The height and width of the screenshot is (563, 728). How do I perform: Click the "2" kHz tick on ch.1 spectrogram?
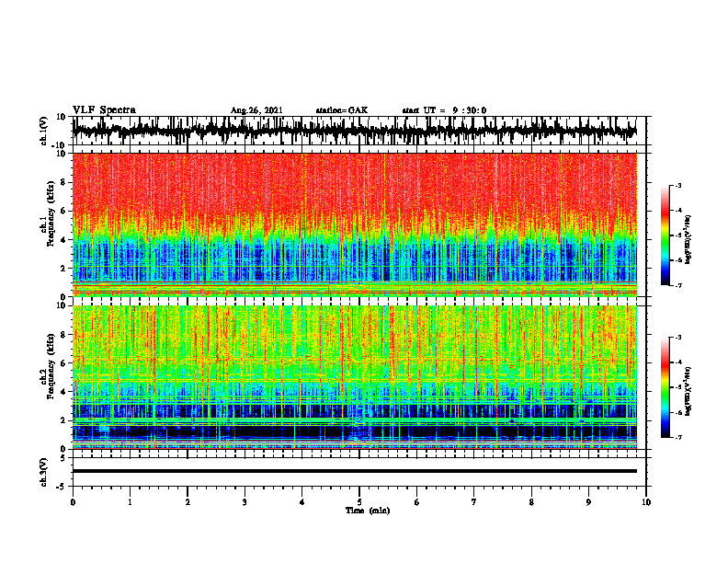tap(64, 268)
